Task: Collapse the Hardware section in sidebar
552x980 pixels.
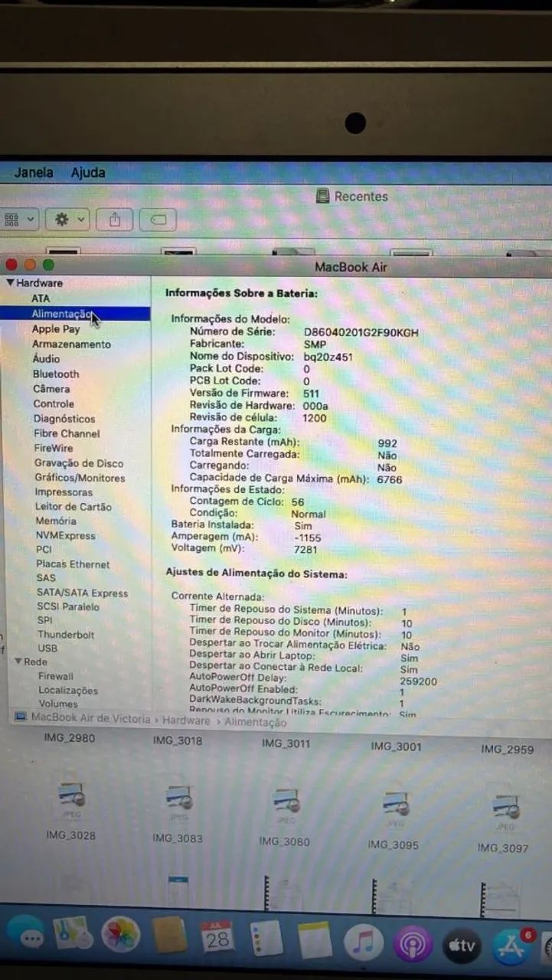Action: coord(10,283)
